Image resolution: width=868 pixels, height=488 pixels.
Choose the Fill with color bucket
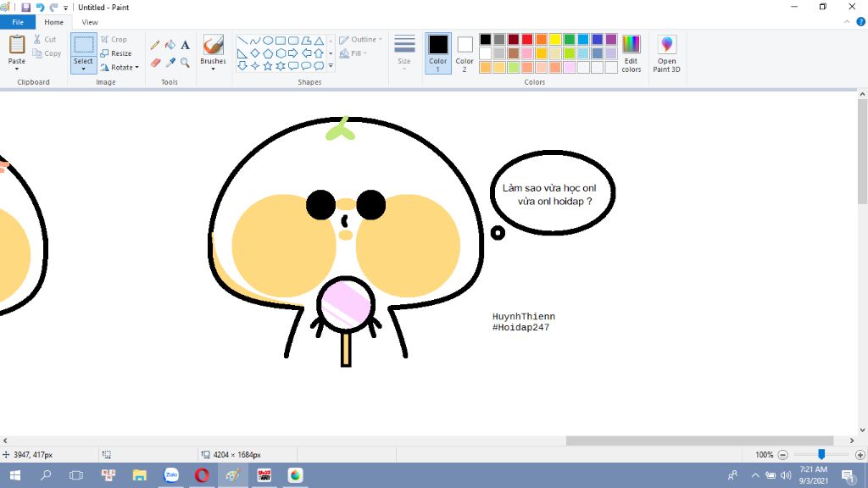coord(170,45)
